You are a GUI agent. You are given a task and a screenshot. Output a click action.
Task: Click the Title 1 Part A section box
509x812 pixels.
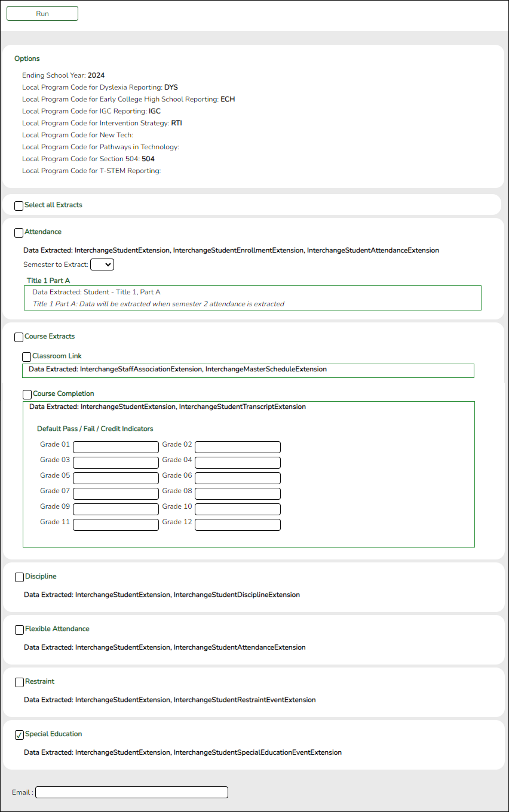pos(252,297)
